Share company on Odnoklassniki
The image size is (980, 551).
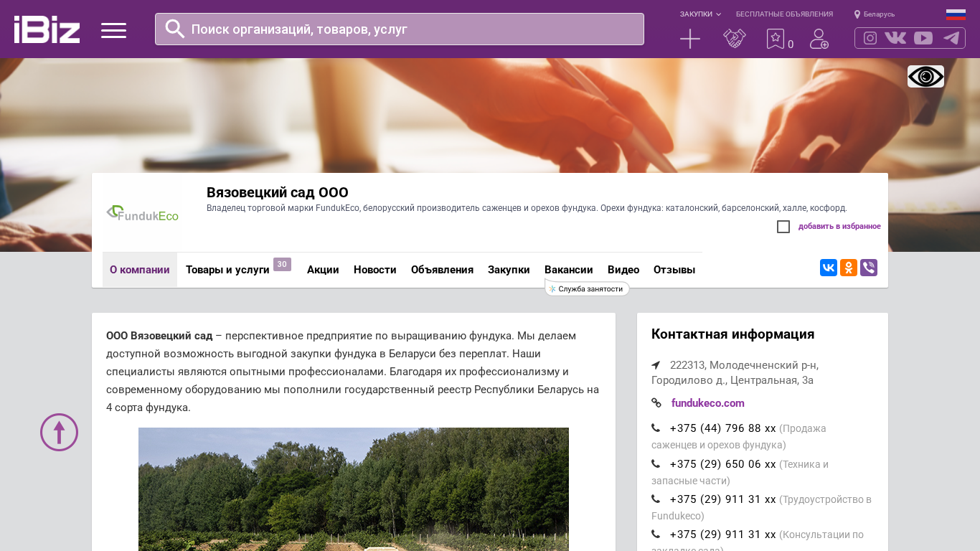(849, 268)
